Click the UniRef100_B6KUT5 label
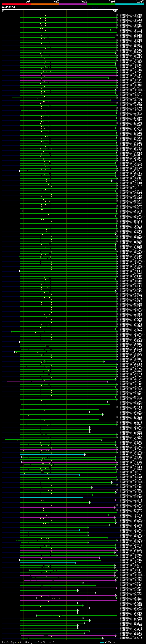Viewport: 146px width, 644px height. pyautogui.click(x=131, y=638)
